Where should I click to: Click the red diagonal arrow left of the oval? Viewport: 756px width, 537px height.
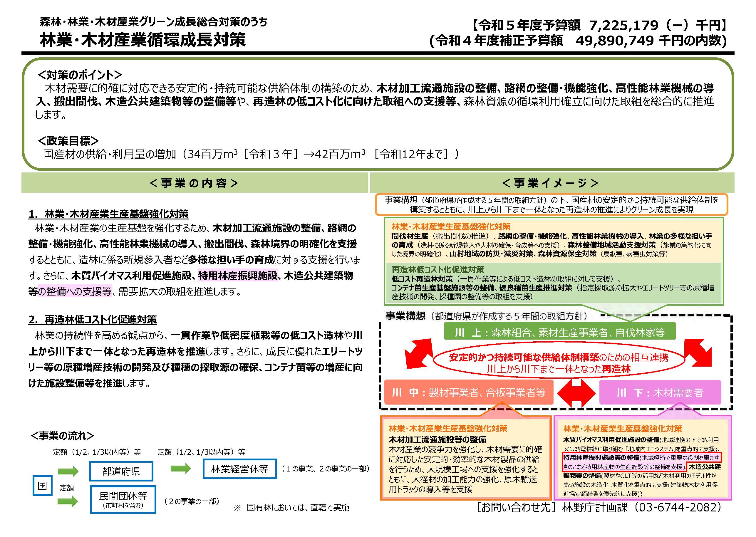point(419,353)
